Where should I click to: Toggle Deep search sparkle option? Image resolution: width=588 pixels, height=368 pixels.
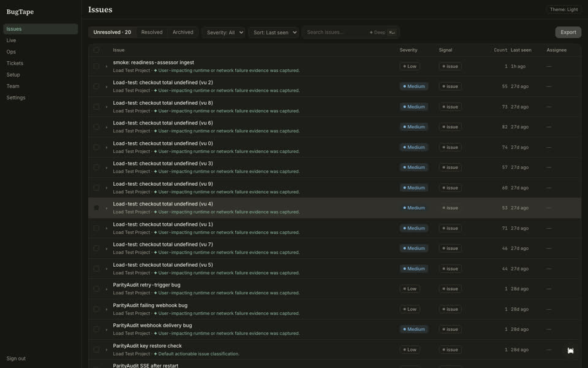click(377, 33)
